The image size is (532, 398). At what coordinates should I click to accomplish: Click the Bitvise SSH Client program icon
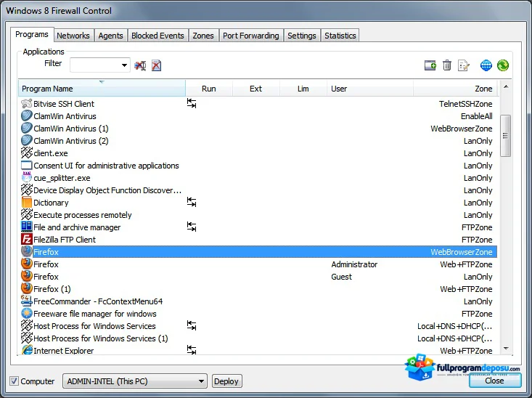(26, 103)
